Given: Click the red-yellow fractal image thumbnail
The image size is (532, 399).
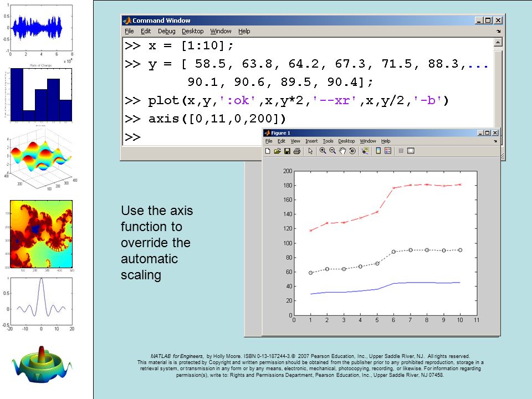Looking at the screenshot, I should point(41,234).
